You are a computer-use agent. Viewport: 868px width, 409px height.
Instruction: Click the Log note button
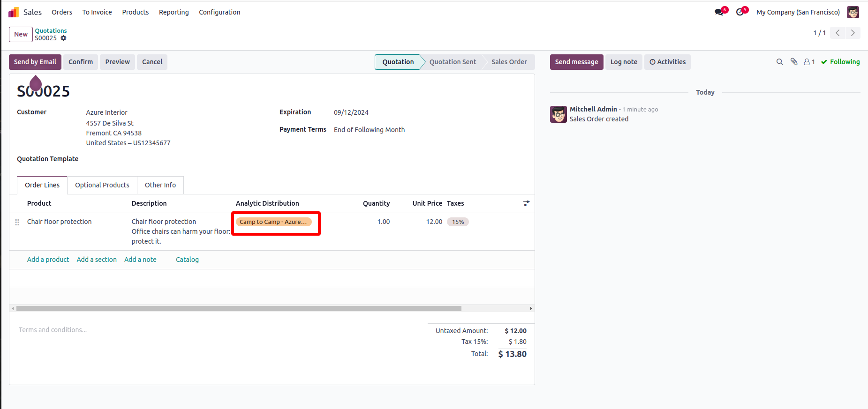[624, 62]
